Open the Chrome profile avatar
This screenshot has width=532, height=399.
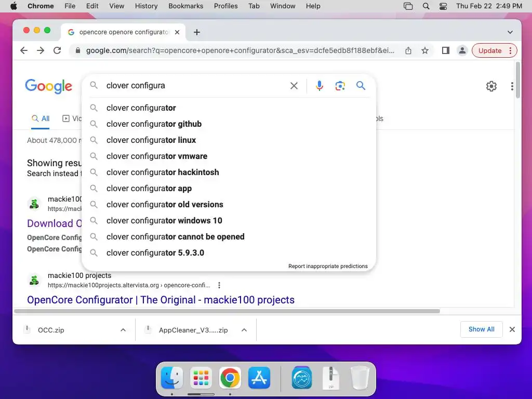pyautogui.click(x=462, y=50)
